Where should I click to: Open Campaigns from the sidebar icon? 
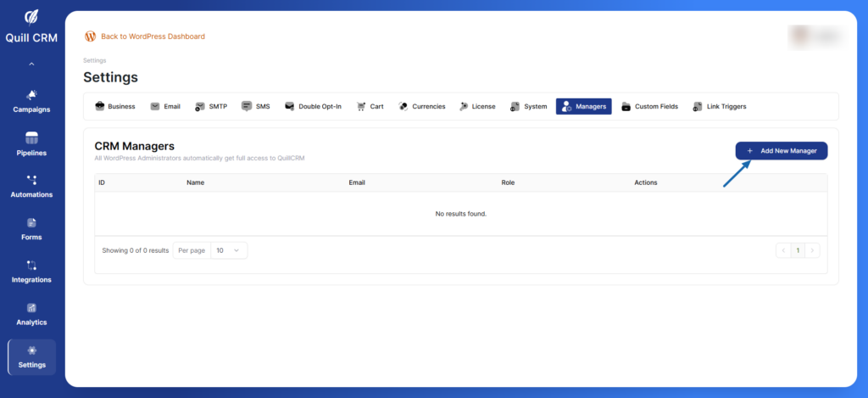pyautogui.click(x=31, y=95)
